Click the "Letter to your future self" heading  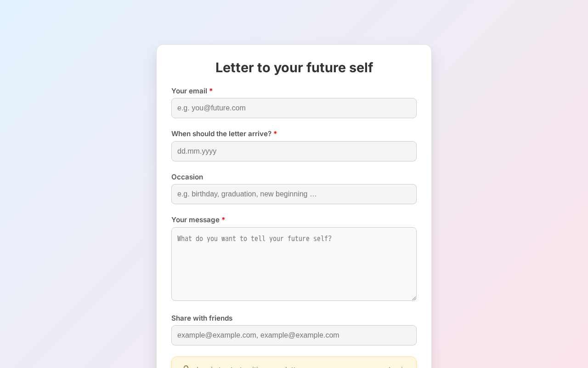pos(294,68)
